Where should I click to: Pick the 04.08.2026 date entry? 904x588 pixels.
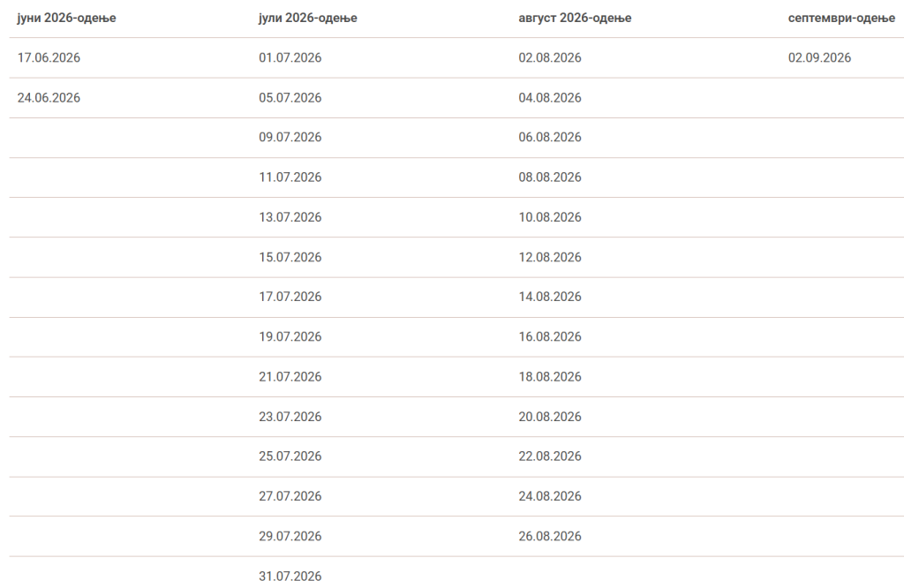pyautogui.click(x=550, y=98)
